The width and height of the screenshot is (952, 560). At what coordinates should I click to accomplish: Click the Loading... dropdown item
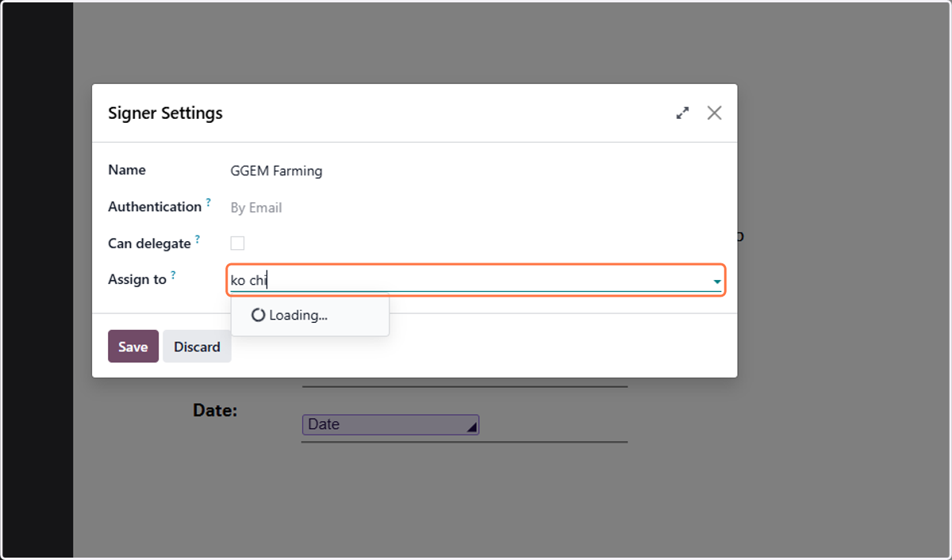(x=310, y=315)
